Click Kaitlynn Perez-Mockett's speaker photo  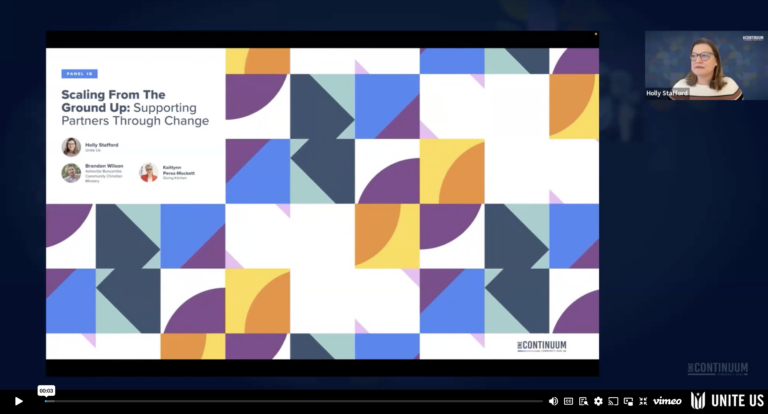coord(149,172)
